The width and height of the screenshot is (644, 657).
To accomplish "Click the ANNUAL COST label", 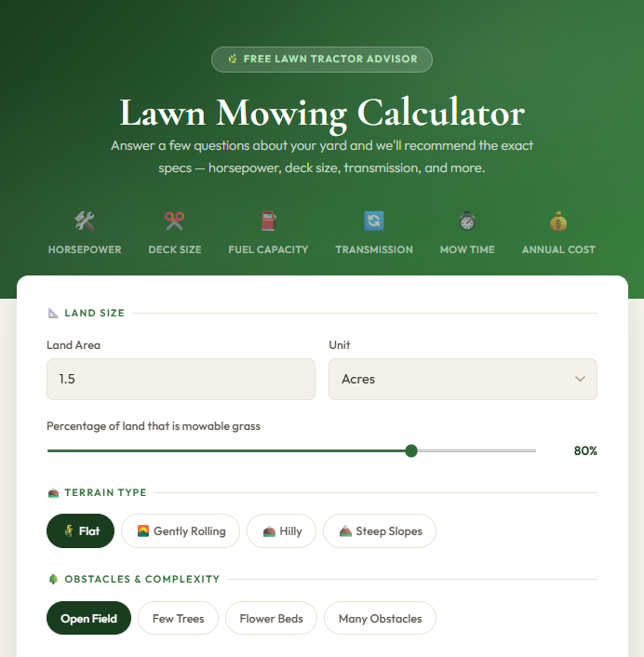I will click(x=558, y=249).
